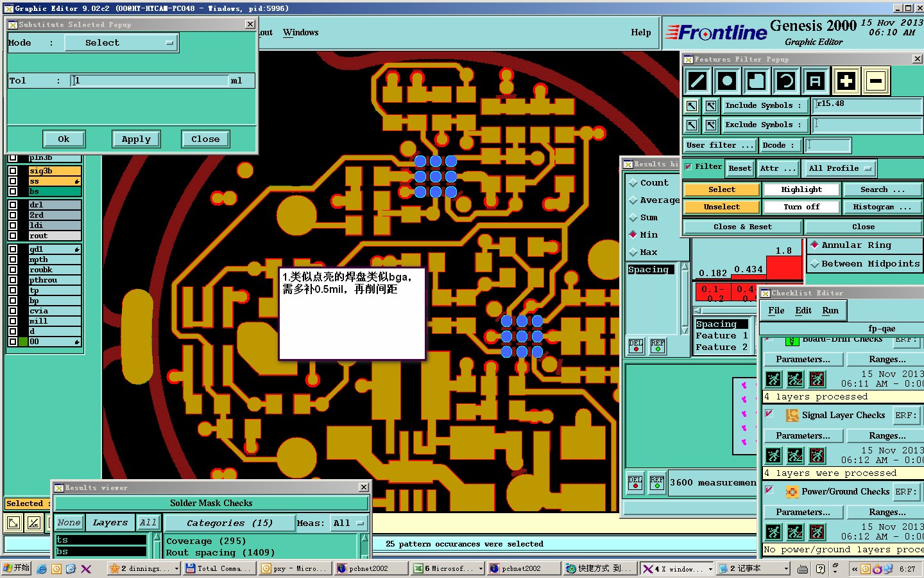Screen dimensions: 924x578
Task: Click into the Tol input field
Action: pyautogui.click(x=150, y=81)
